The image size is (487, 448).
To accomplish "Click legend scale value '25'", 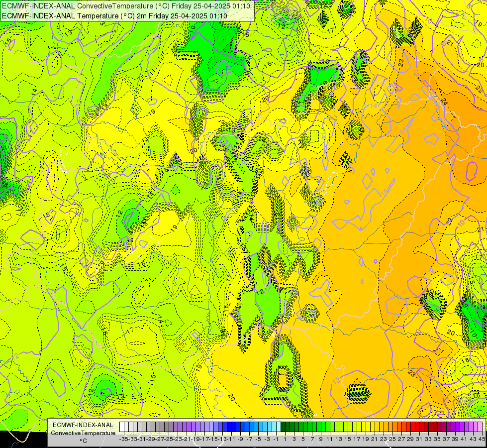I will (392, 439).
